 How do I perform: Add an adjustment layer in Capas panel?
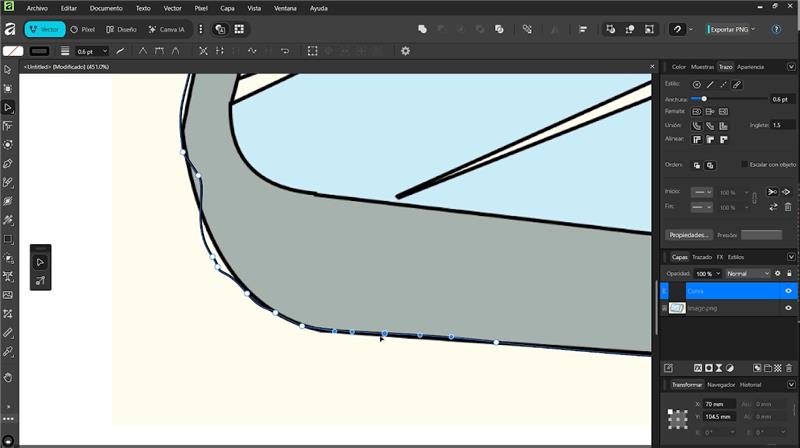[730, 368]
